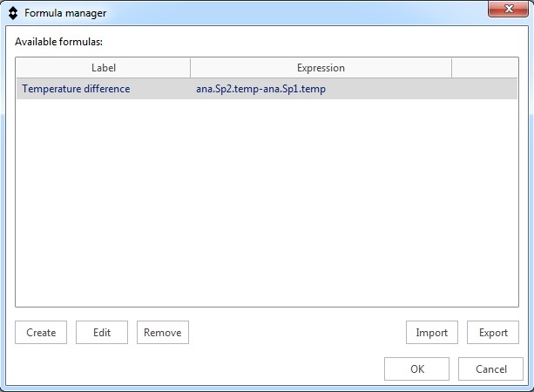Screen dimensions: 534x392
Task: Close the Formula manager dialog
Action: [x=507, y=10]
